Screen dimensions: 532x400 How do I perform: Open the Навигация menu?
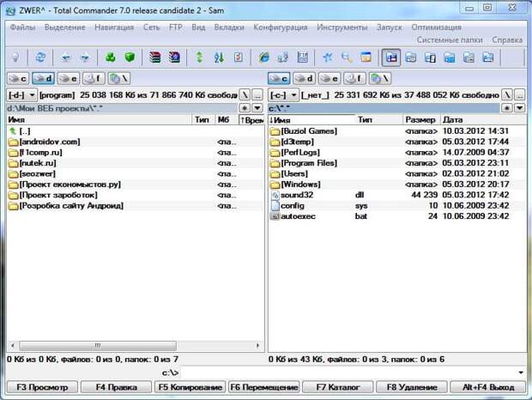tap(114, 27)
